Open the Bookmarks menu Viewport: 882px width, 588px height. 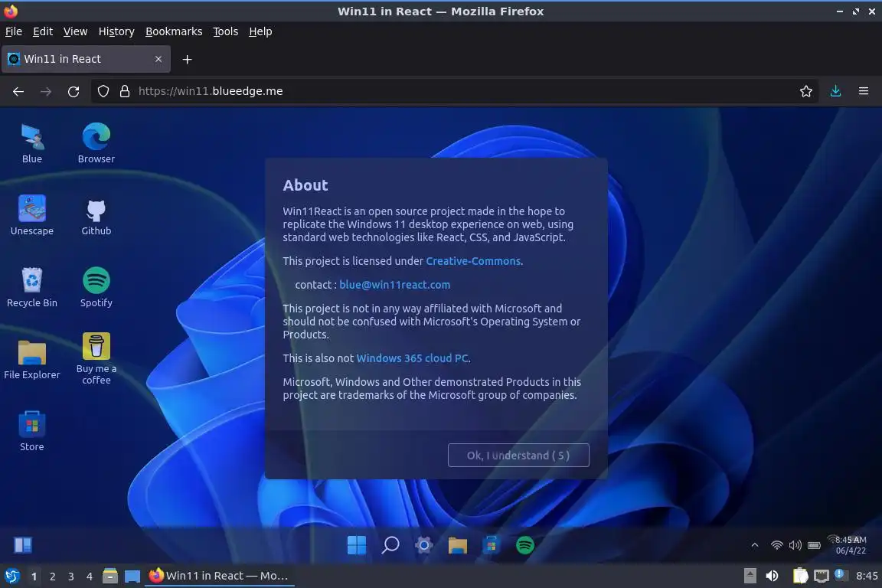pos(174,31)
